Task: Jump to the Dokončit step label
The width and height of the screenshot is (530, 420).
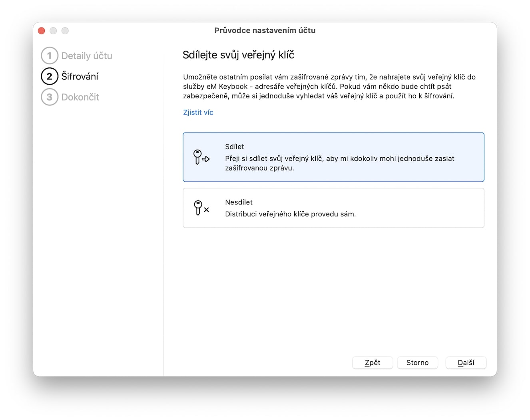Action: pyautogui.click(x=80, y=97)
